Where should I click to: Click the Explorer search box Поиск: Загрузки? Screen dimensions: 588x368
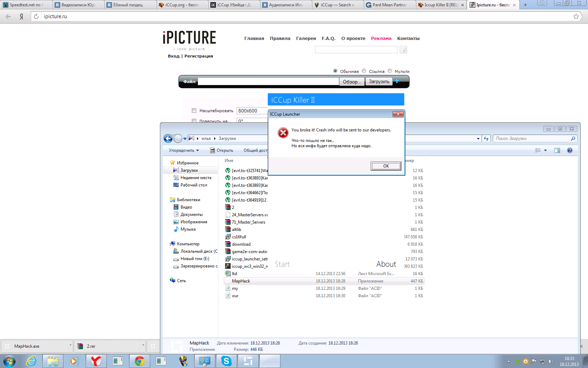point(534,138)
